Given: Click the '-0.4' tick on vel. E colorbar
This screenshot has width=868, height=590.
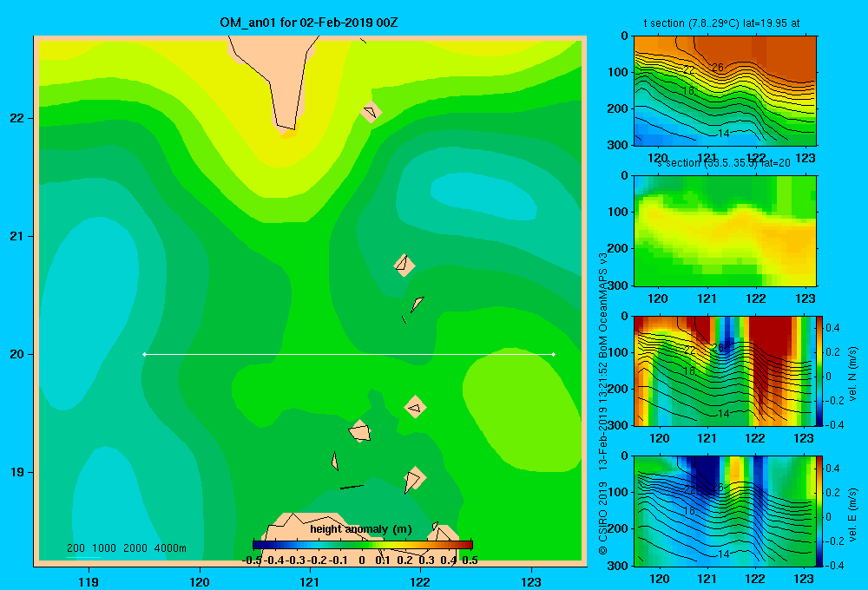Looking at the screenshot, I should [833, 565].
